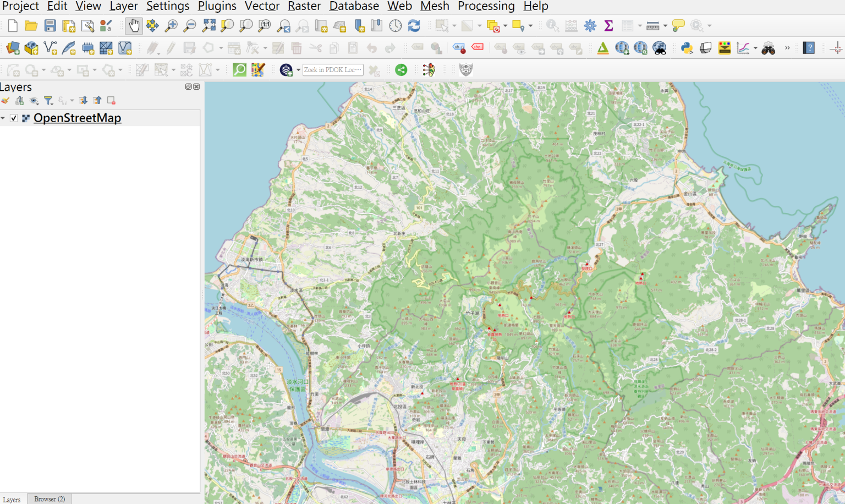
Task: Click the Refresh map icon
Action: [x=414, y=26]
